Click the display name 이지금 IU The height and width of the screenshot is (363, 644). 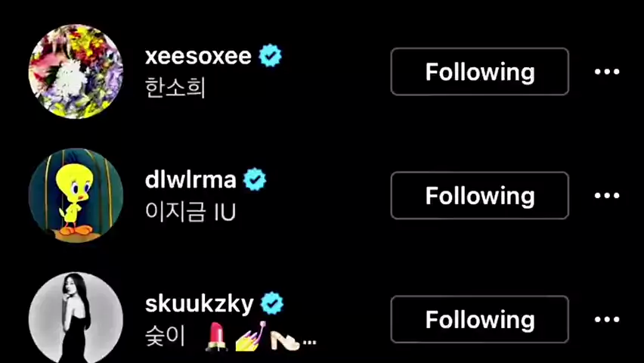pyautogui.click(x=190, y=212)
